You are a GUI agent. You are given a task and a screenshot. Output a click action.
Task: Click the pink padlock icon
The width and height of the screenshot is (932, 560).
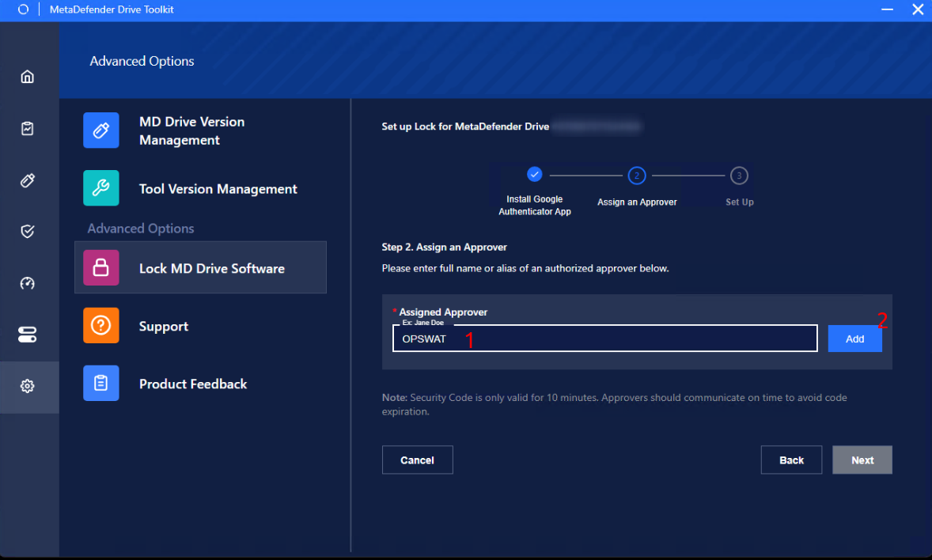pyautogui.click(x=101, y=267)
